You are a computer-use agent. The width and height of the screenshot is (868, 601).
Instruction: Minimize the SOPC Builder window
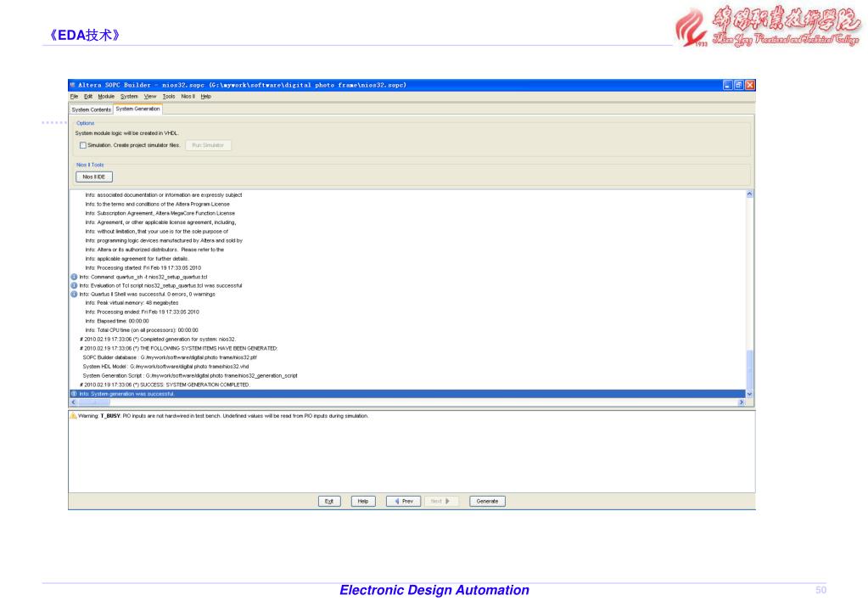tap(728, 85)
